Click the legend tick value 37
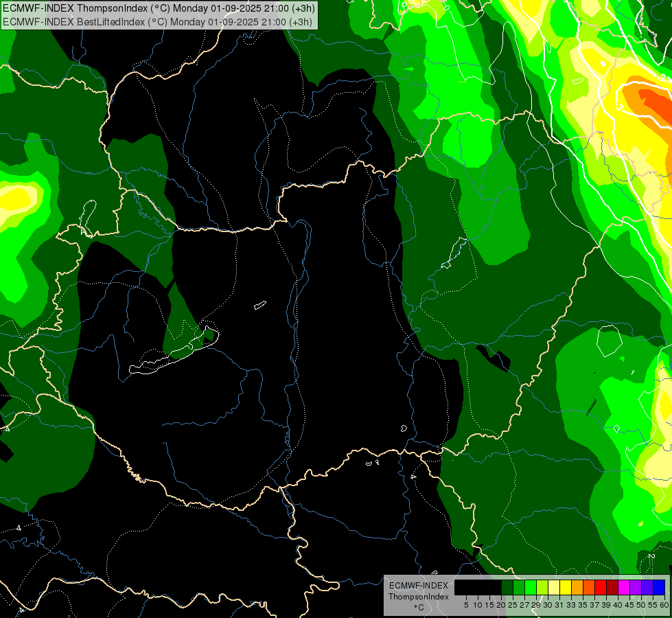 point(594,605)
